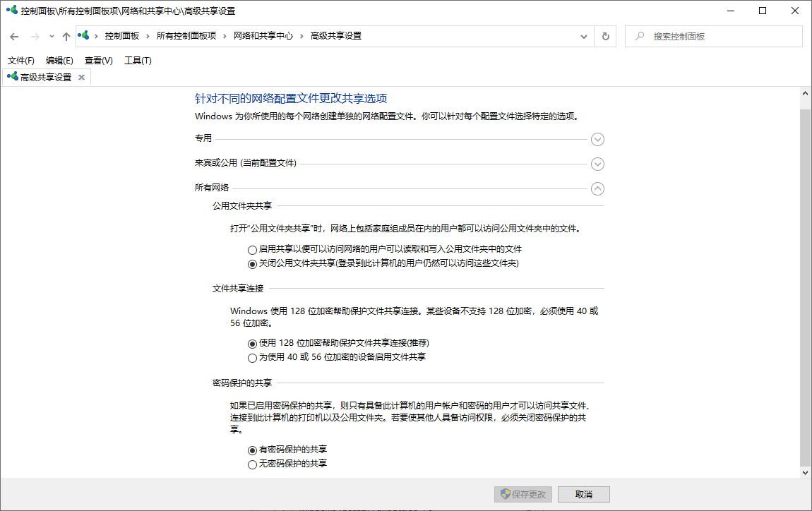Open the 文件(F) menu
This screenshot has height=511, width=812.
pos(20,61)
